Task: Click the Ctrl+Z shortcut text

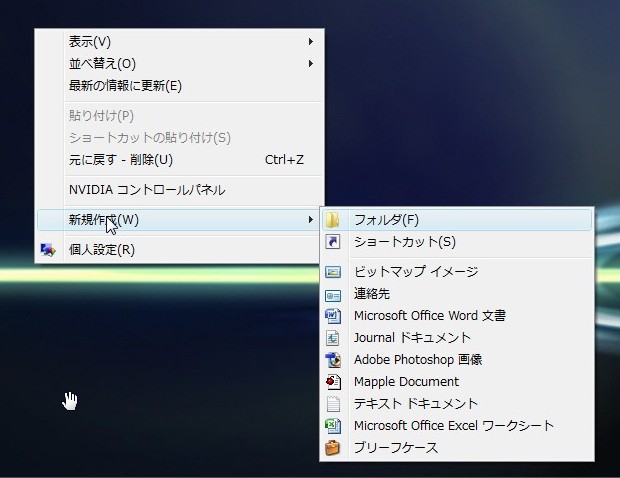Action: [284, 160]
